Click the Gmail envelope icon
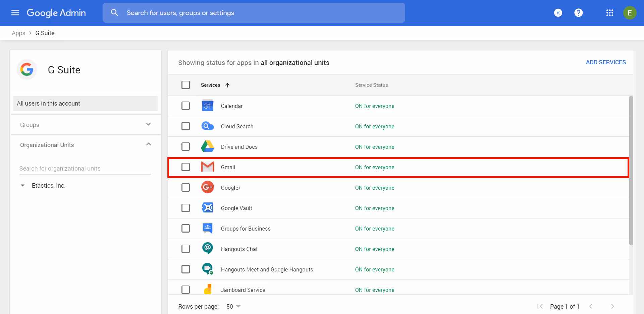The image size is (644, 314). coord(208,167)
